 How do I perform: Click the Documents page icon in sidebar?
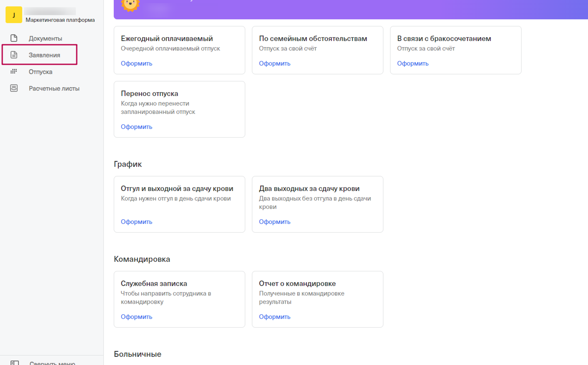coord(14,38)
